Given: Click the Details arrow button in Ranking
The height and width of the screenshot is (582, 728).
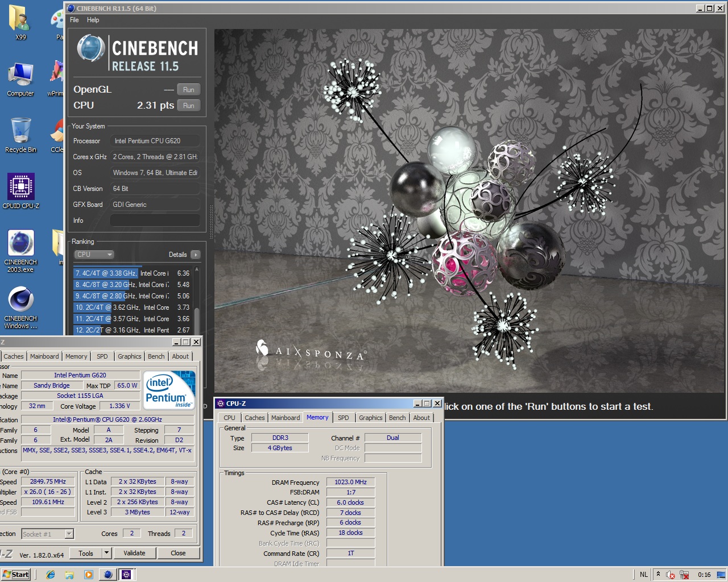Looking at the screenshot, I should 195,255.
